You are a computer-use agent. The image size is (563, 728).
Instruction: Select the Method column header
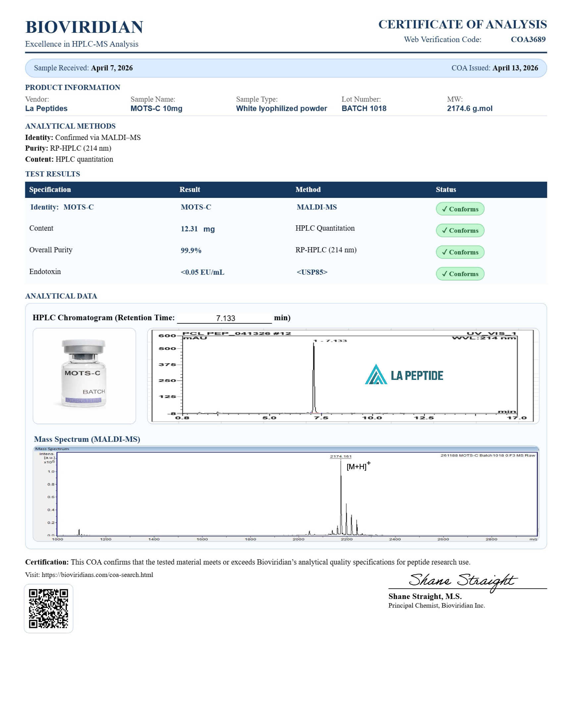point(308,189)
